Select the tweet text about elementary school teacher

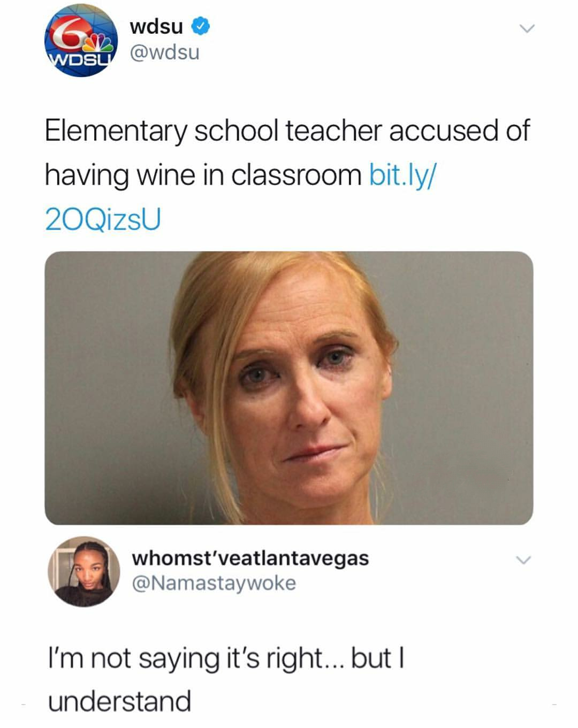(x=287, y=175)
